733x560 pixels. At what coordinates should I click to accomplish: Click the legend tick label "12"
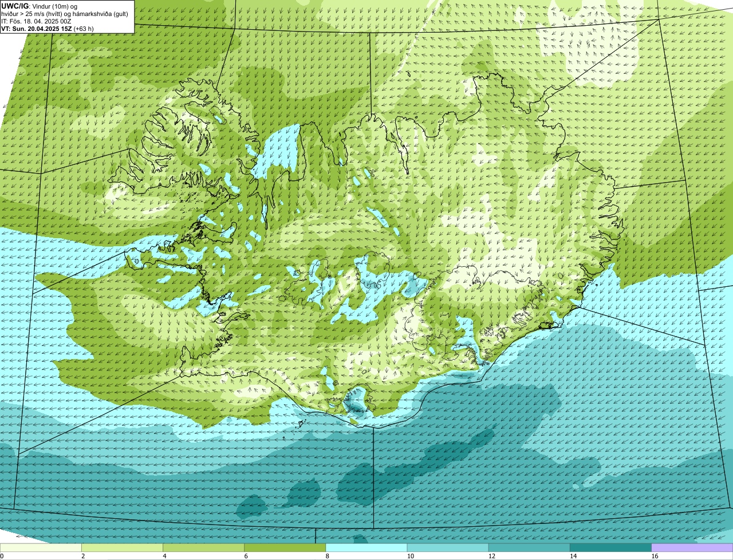[491, 556]
